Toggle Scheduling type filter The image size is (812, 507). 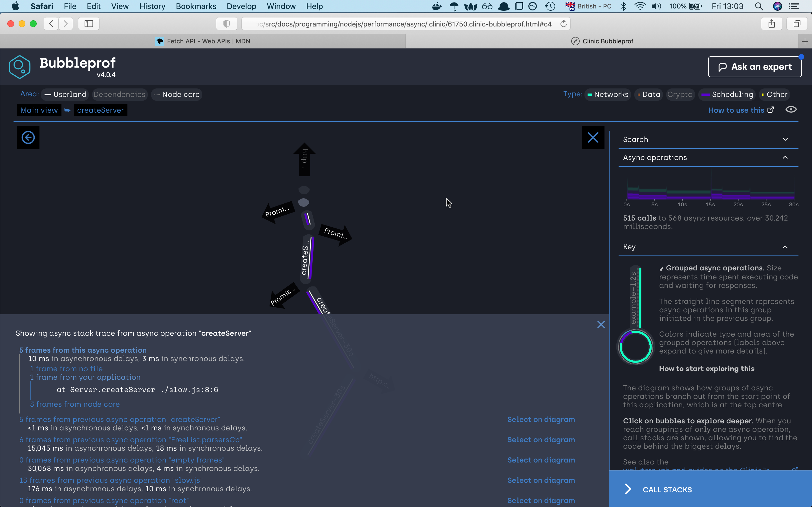pos(727,95)
